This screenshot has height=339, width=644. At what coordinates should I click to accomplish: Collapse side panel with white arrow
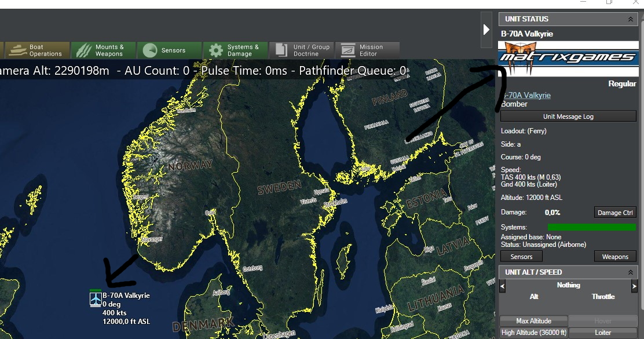pyautogui.click(x=486, y=30)
